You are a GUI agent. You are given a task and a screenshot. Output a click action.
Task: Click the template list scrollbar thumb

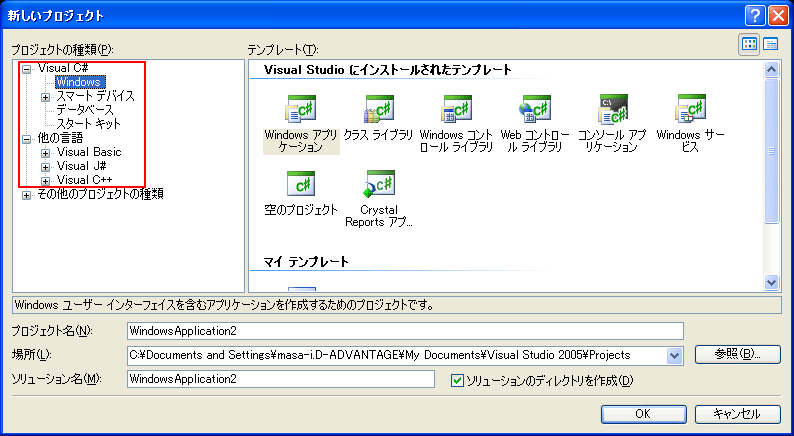771,150
